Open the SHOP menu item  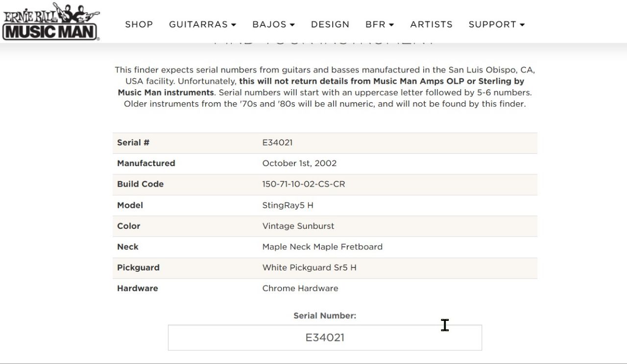139,24
